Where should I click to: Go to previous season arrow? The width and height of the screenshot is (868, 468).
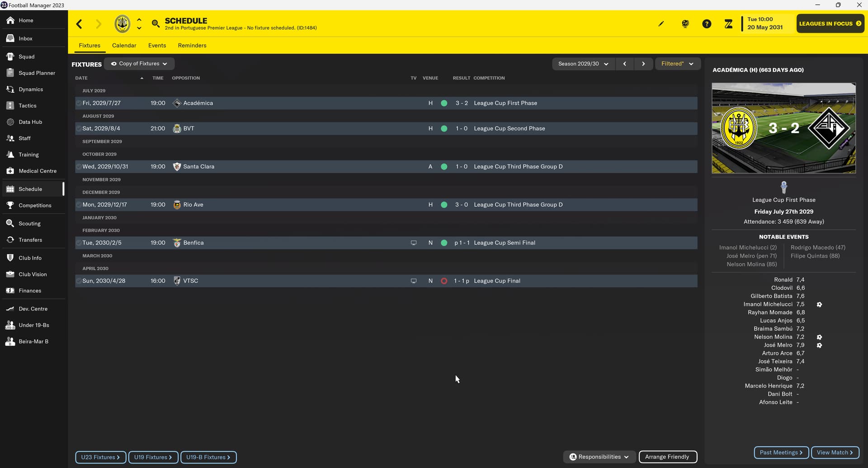[625, 64]
